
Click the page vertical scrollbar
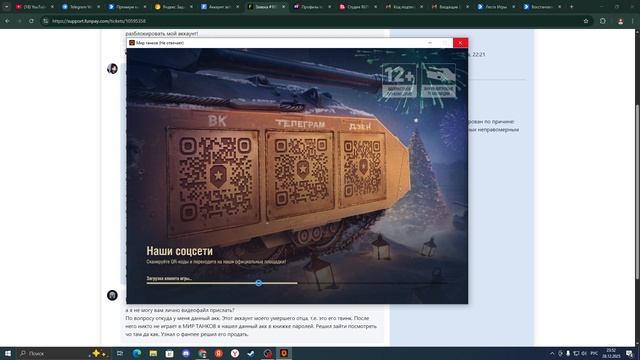[637, 192]
